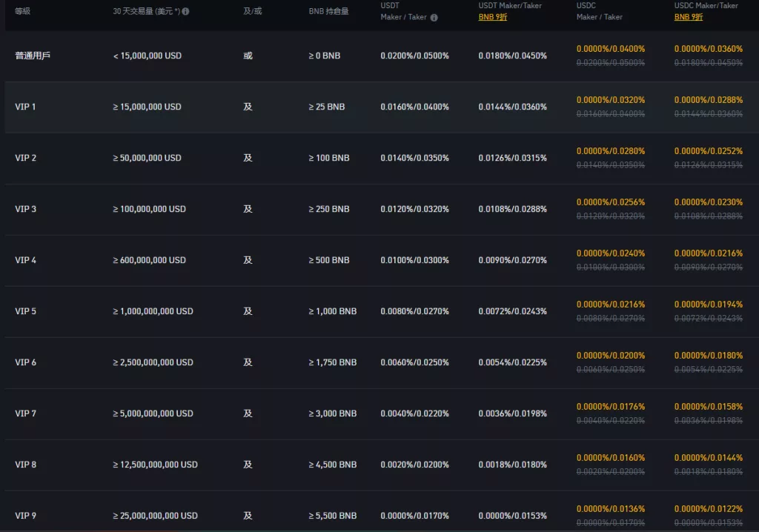Click the 及/或 column header
This screenshot has width=759, height=532.
click(x=252, y=11)
